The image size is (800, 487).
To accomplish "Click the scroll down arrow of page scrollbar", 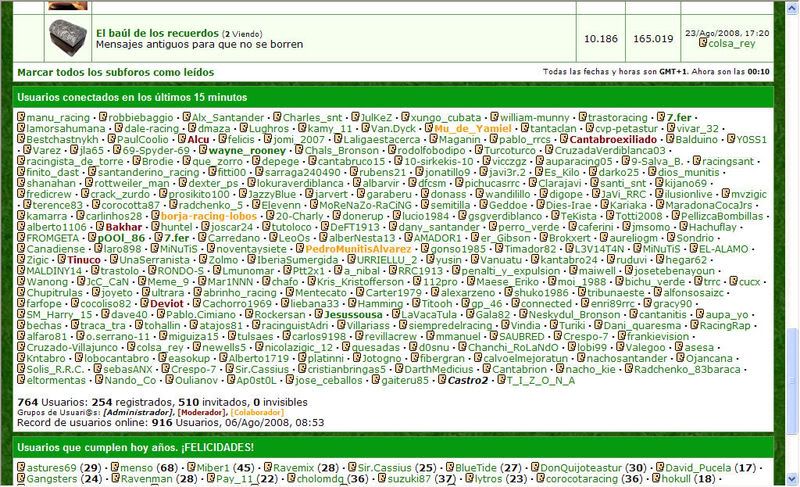I will point(792,479).
